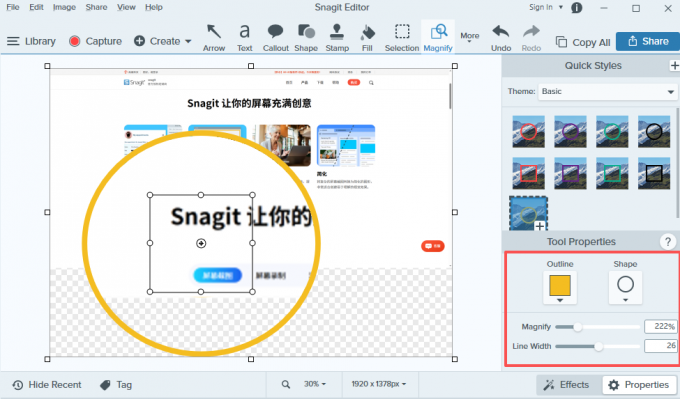Open the Create dropdown
This screenshot has height=399, width=680.
pos(163,41)
